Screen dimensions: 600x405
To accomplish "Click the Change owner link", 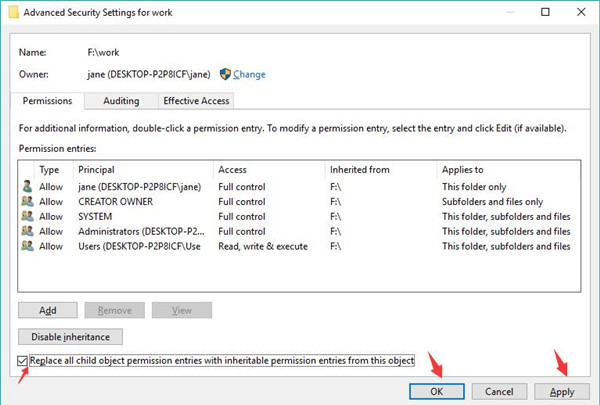I will (249, 74).
